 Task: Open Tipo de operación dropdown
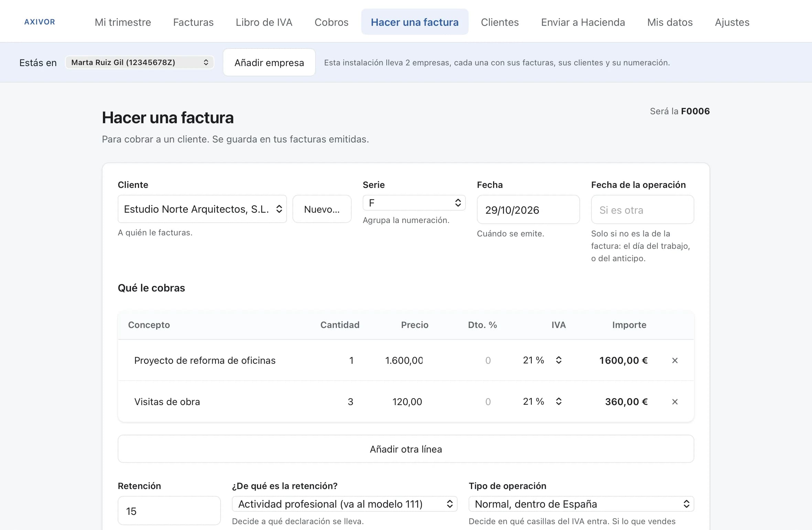pyautogui.click(x=581, y=504)
